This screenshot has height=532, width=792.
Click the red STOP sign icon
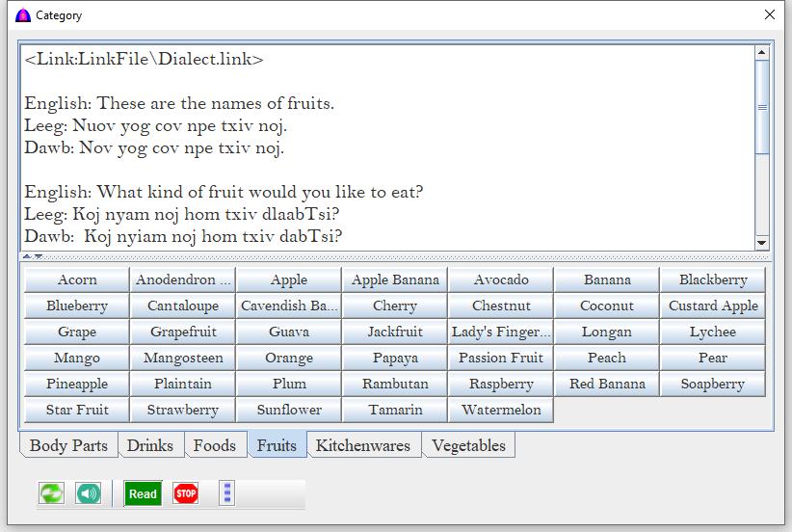click(185, 493)
